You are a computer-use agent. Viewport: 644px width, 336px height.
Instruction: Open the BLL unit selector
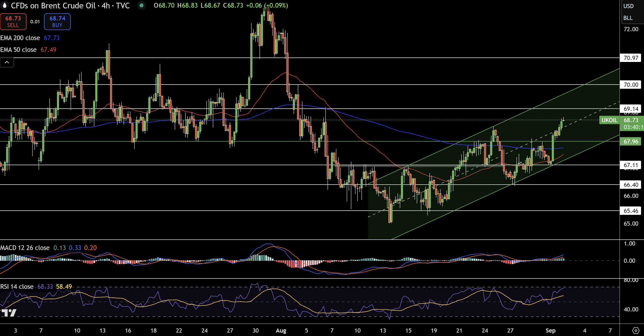point(628,18)
